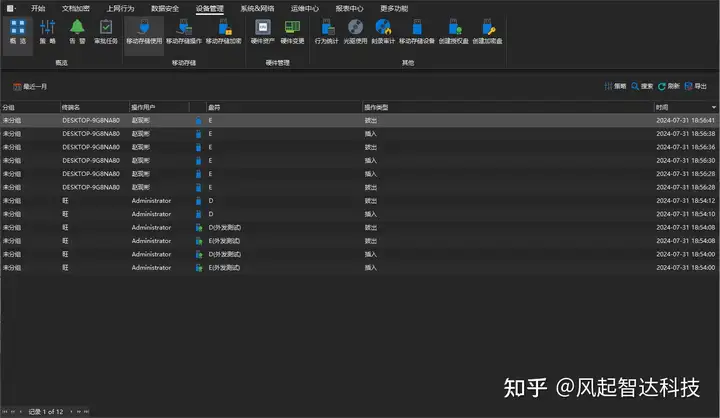The width and height of the screenshot is (720, 418).
Task: Click the 最近一月 calendar filter
Action: pyautogui.click(x=30, y=86)
